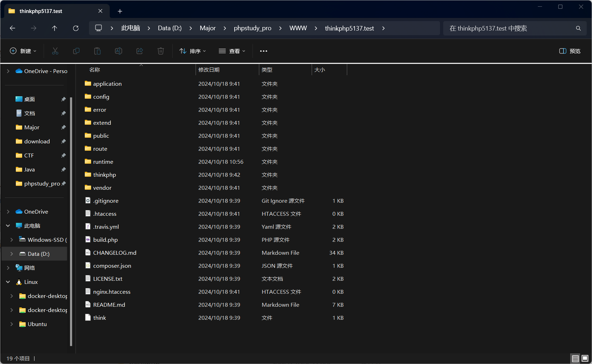Click the Copy icon in toolbar
This screenshot has height=364, width=592.
coord(76,51)
